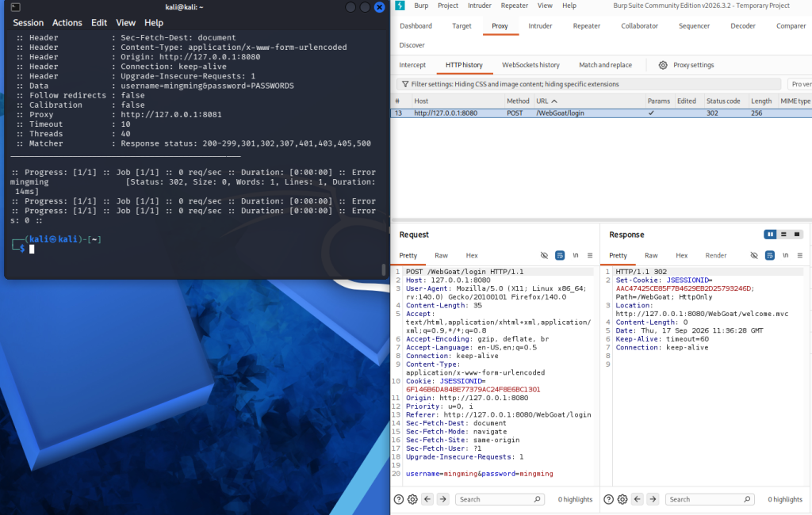The height and width of the screenshot is (515, 812).
Task: Toggle \n show newlines in Response panel
Action: [785, 256]
